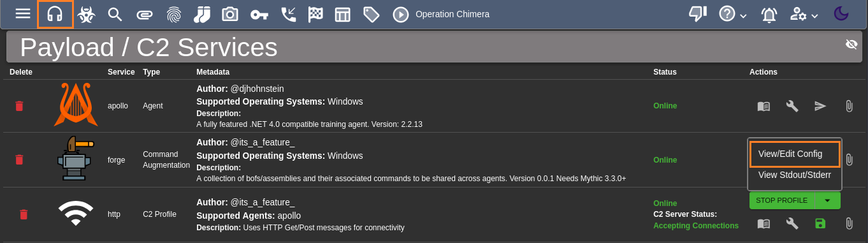868x243 pixels.
Task: Click the Accepting Connections status text
Action: (x=696, y=226)
